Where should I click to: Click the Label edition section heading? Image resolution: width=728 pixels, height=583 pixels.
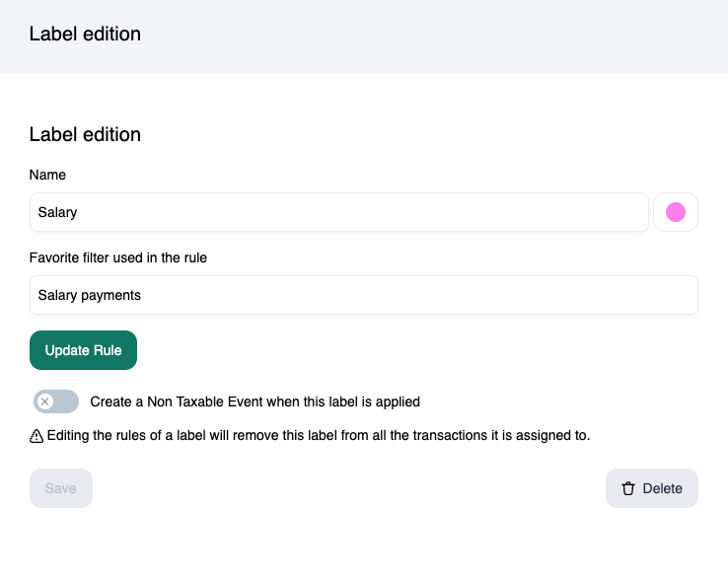pyautogui.click(x=85, y=134)
